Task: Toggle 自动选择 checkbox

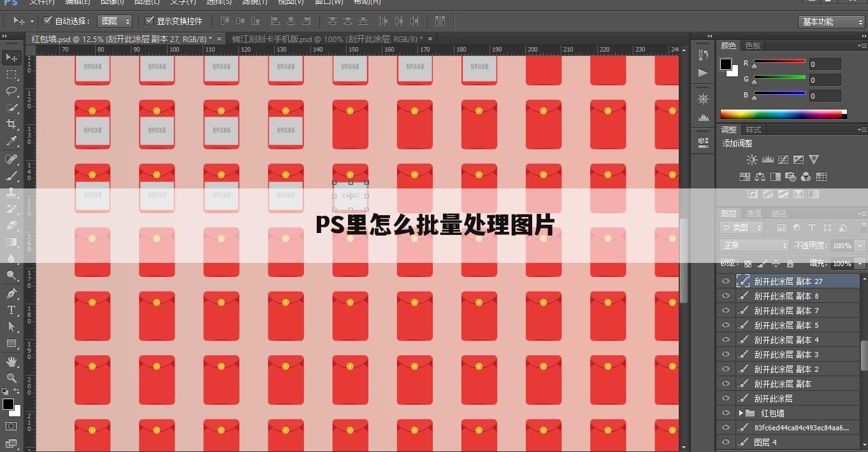Action: pos(48,21)
